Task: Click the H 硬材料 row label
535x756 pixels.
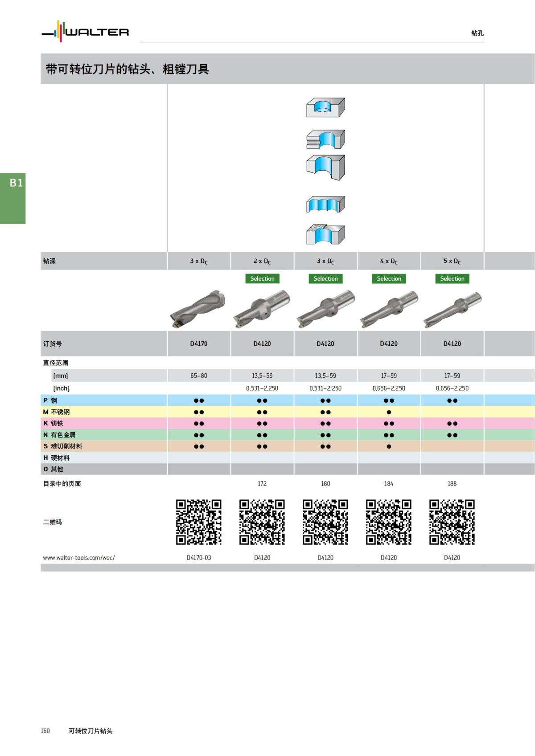Action: click(56, 458)
